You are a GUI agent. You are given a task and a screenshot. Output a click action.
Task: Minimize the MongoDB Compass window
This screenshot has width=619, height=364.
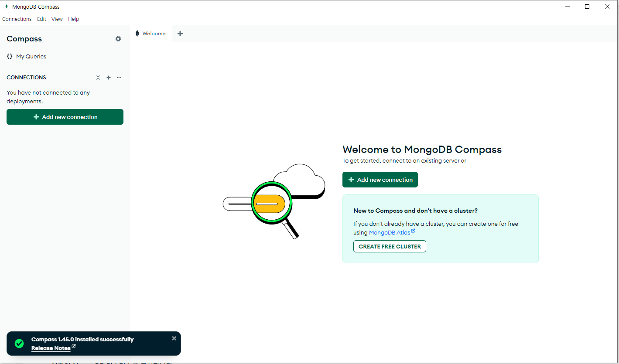[568, 7]
